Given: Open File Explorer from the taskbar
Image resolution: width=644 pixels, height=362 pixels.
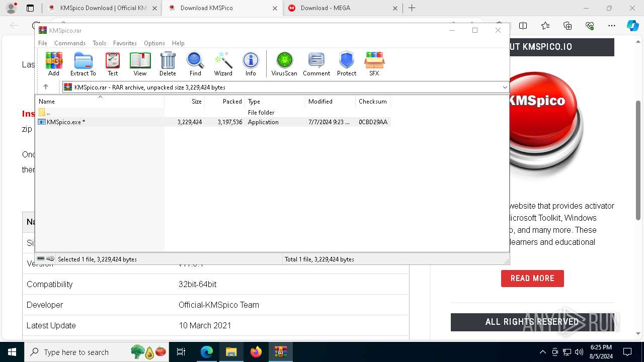Looking at the screenshot, I should tap(231, 352).
